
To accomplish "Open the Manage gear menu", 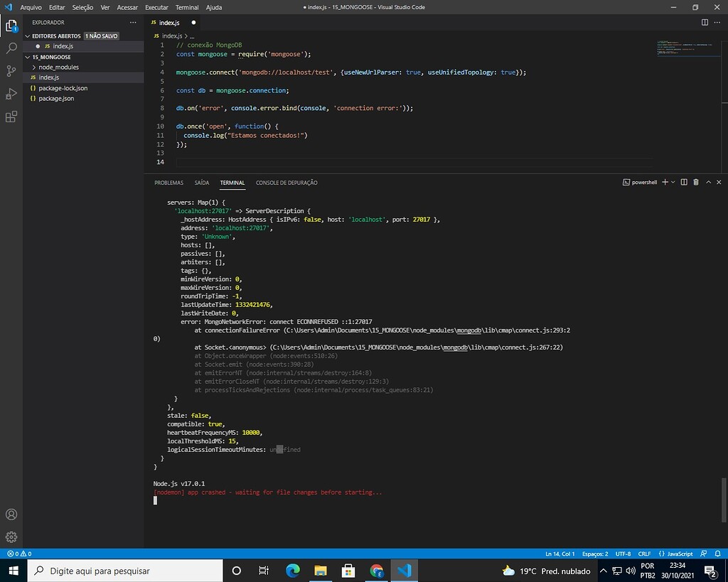I will point(11,537).
